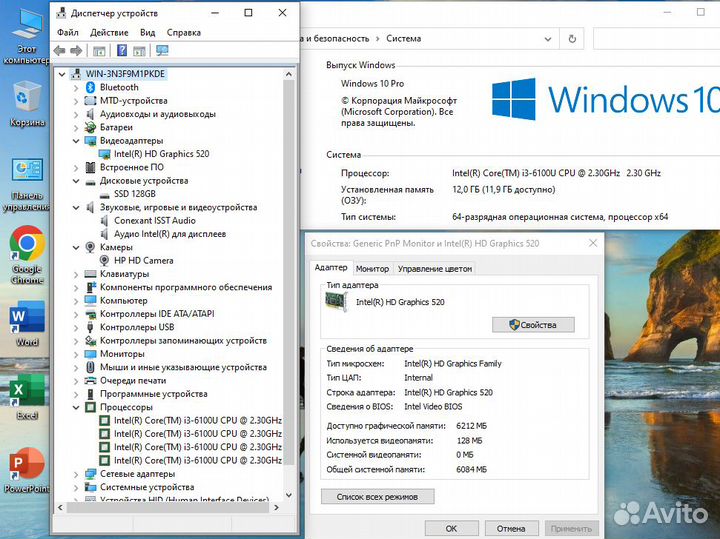Image resolution: width=720 pixels, height=539 pixels.
Task: Click the Device Manager vertical scrollbar up arrow
Action: 288,73
